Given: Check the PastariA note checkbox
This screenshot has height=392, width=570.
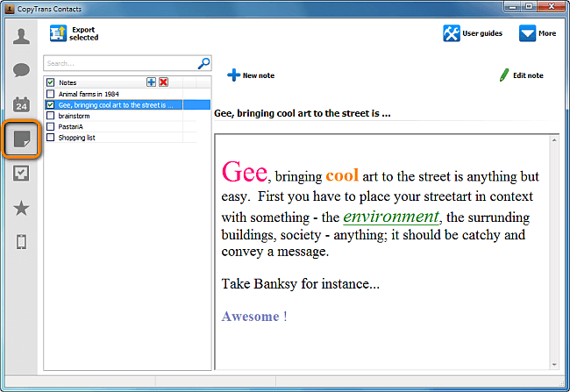Looking at the screenshot, I should 51,126.
